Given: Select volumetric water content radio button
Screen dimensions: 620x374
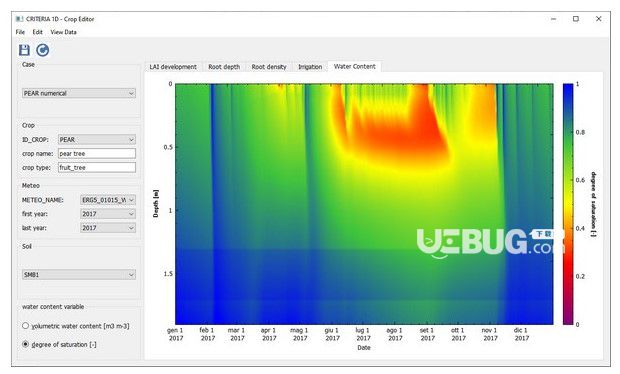Looking at the screenshot, I should (x=26, y=326).
